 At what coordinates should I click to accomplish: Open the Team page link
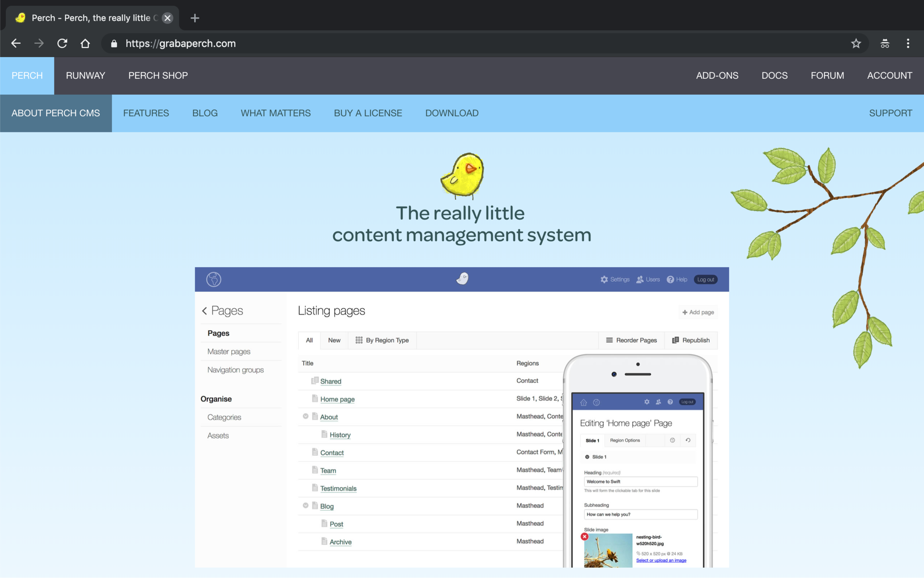[x=328, y=470]
